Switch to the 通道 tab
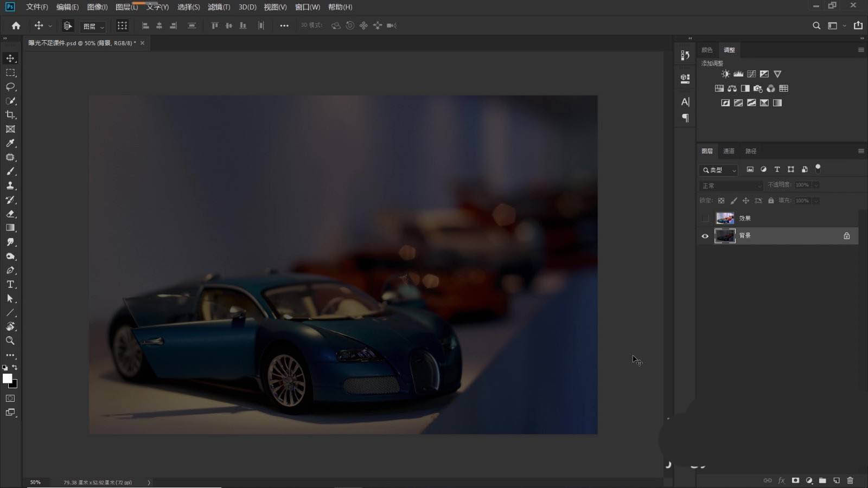 pyautogui.click(x=729, y=151)
